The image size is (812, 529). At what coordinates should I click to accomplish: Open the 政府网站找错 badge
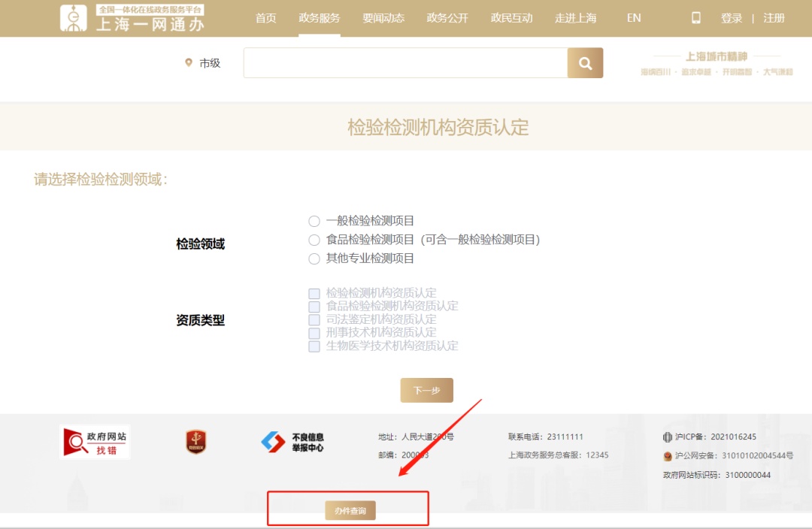click(95, 443)
